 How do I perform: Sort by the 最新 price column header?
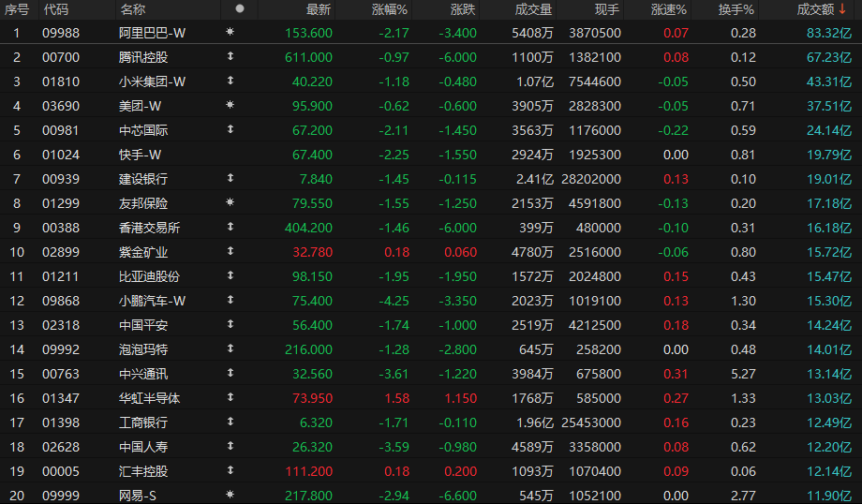319,9
